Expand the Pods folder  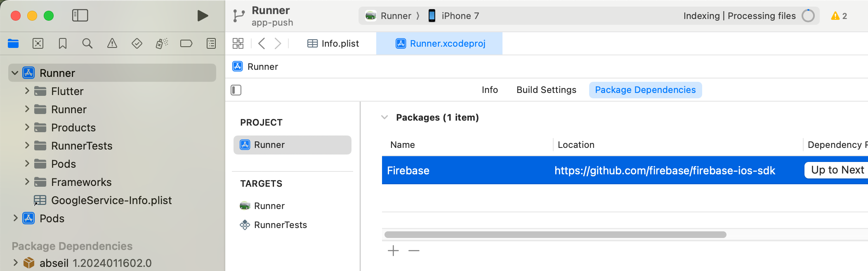click(27, 164)
